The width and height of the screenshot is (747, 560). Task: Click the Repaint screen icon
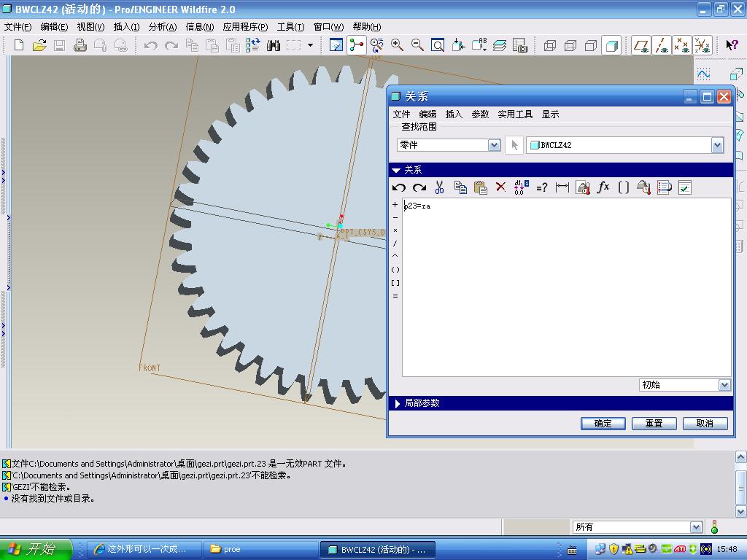pyautogui.click(x=336, y=45)
